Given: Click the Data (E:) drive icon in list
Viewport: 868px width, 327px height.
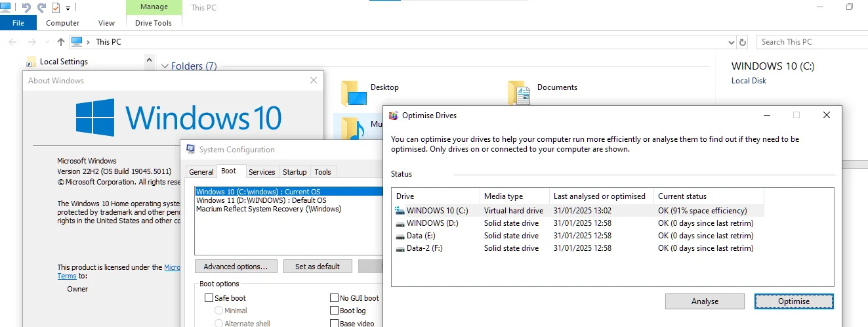Looking at the screenshot, I should (x=400, y=236).
